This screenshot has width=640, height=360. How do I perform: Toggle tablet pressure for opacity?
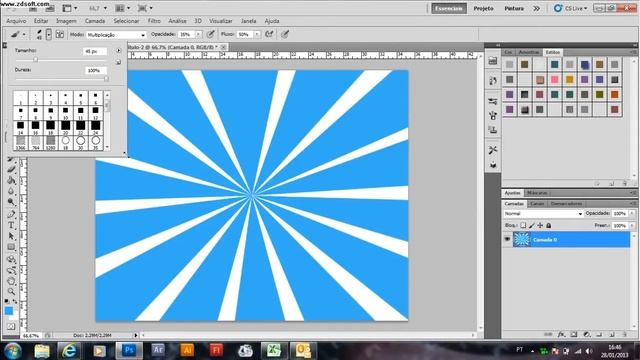tap(211, 34)
